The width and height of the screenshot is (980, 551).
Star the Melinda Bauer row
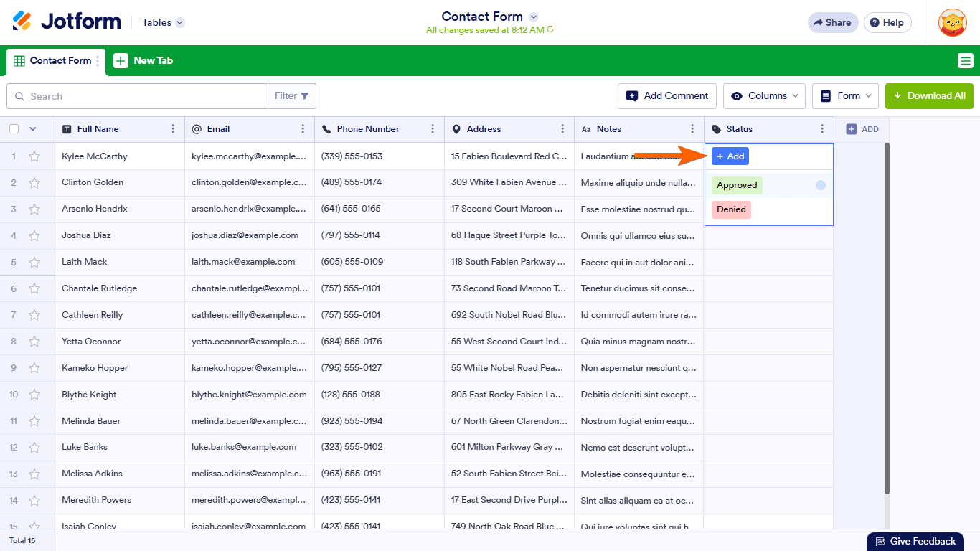click(34, 422)
